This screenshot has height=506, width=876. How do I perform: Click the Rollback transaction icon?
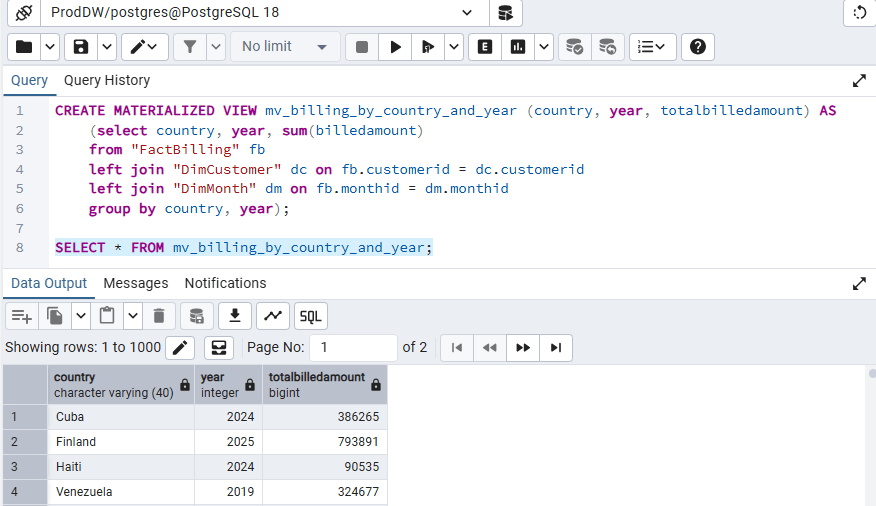(607, 47)
